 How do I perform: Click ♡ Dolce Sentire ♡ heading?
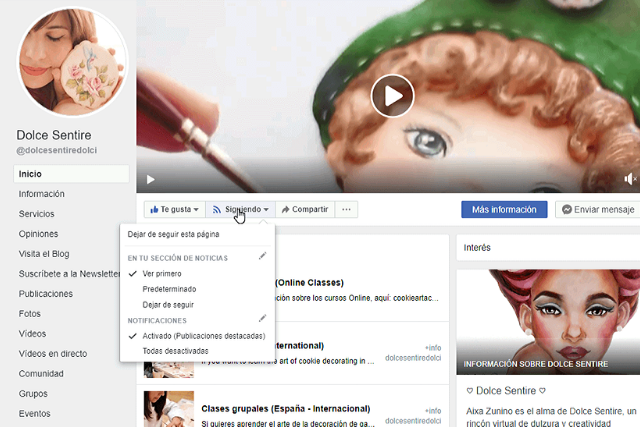[x=506, y=391]
